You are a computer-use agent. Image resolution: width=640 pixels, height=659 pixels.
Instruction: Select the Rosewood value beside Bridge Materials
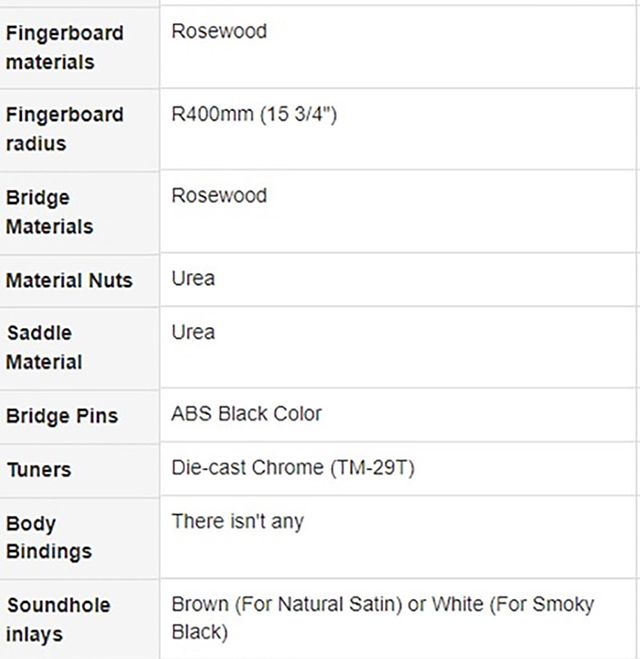click(x=219, y=196)
